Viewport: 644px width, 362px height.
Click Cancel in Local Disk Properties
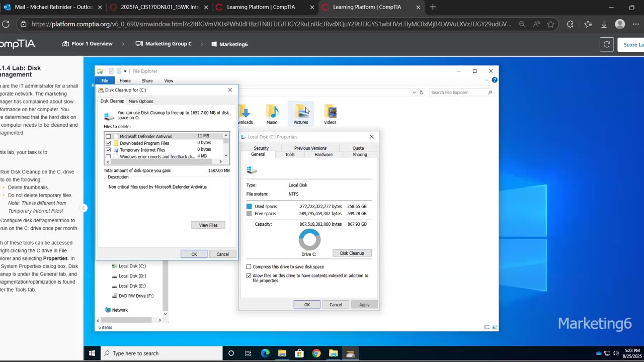336,305
